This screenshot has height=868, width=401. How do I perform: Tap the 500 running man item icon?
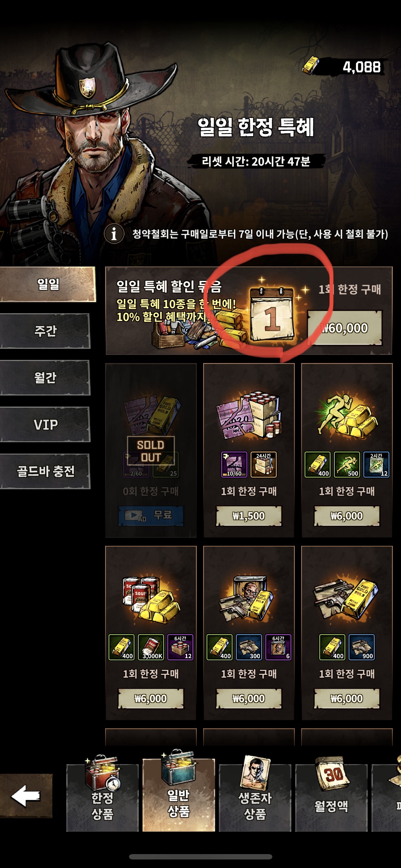[x=347, y=464]
